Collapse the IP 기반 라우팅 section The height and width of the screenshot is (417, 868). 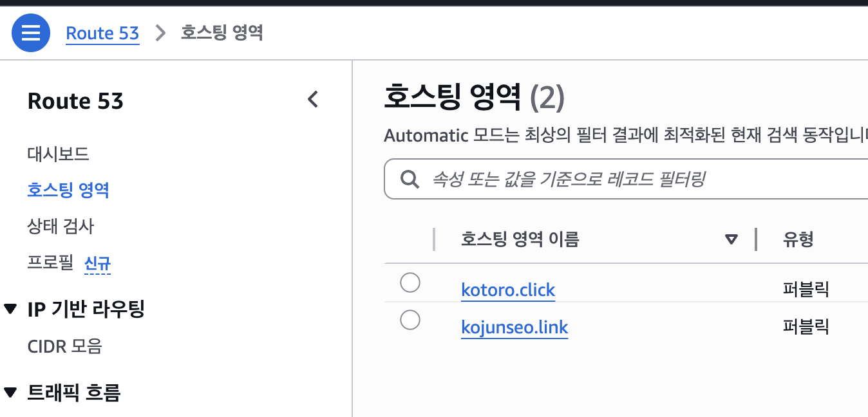(x=10, y=310)
